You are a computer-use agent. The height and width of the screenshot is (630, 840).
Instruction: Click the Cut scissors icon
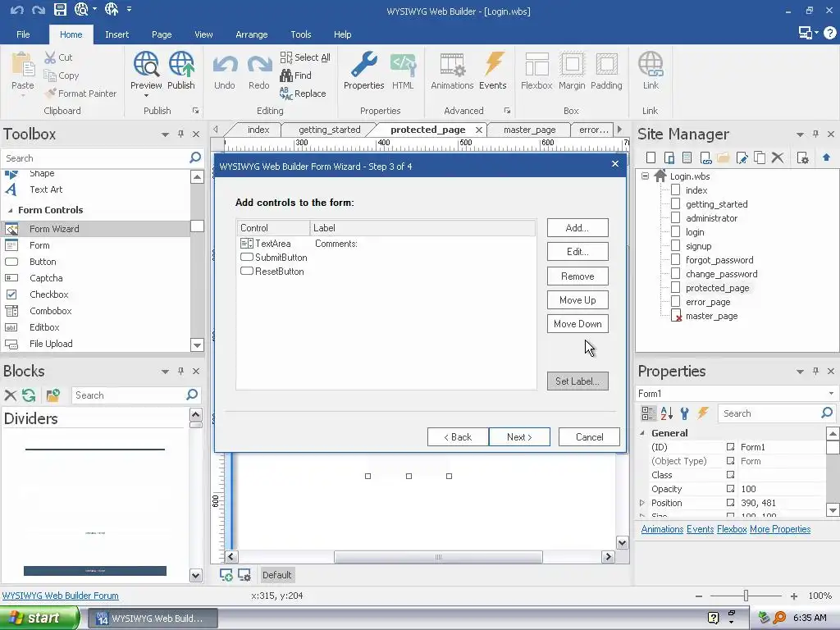[50, 57]
